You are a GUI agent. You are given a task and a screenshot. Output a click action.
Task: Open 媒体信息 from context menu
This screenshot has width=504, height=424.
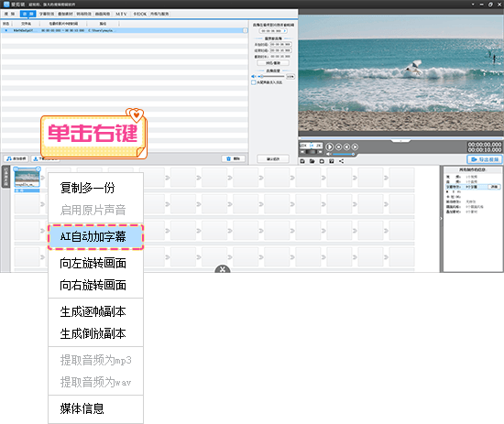point(95,408)
